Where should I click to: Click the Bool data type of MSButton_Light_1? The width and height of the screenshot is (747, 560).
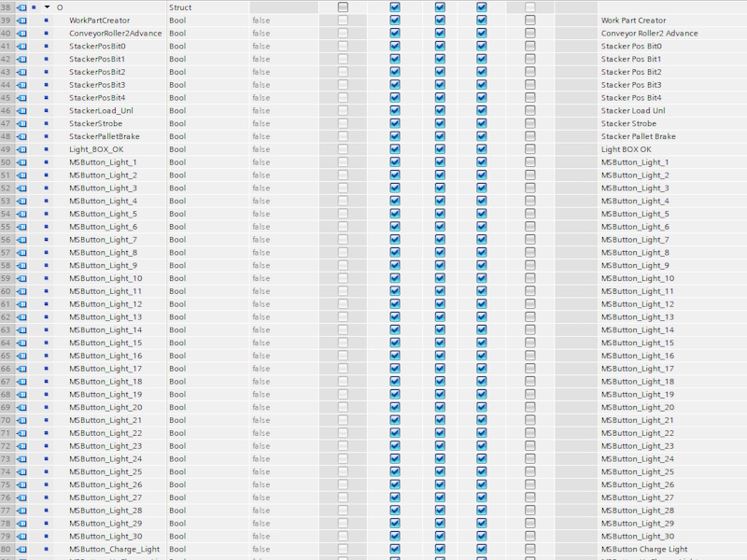pos(177,162)
